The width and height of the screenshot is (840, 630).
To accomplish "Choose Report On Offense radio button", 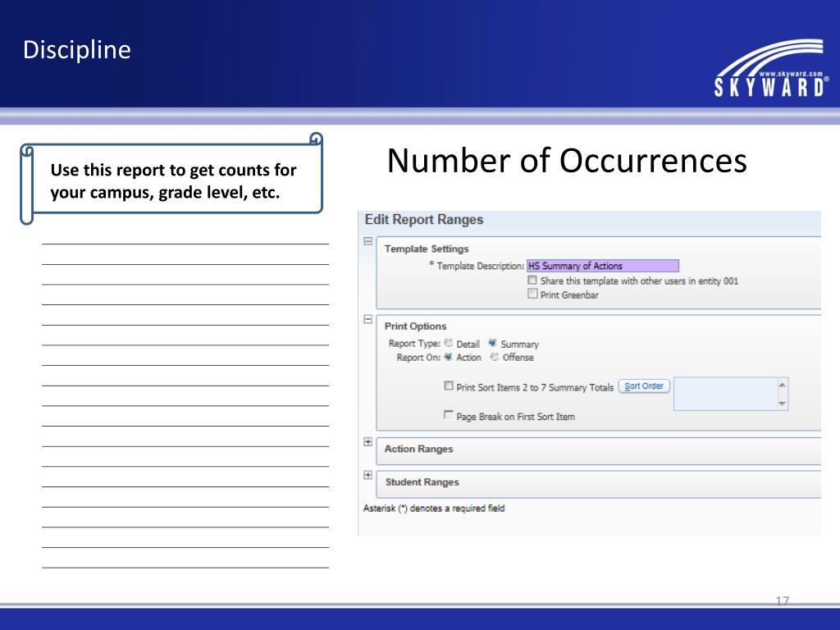I will click(x=495, y=357).
